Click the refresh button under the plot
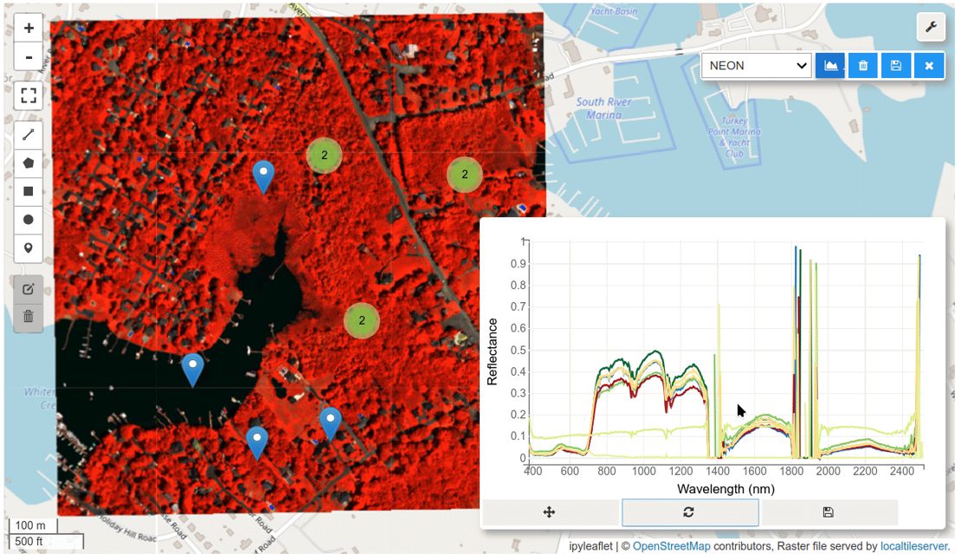 coord(689,512)
